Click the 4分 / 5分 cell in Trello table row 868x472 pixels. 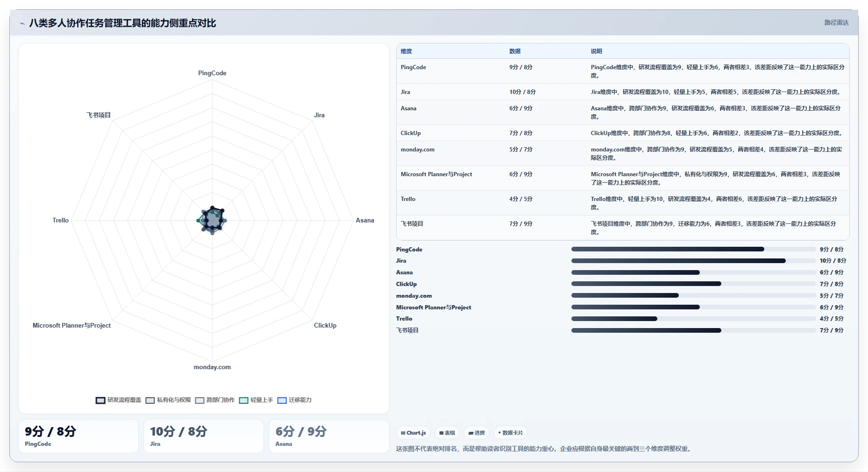[521, 199]
